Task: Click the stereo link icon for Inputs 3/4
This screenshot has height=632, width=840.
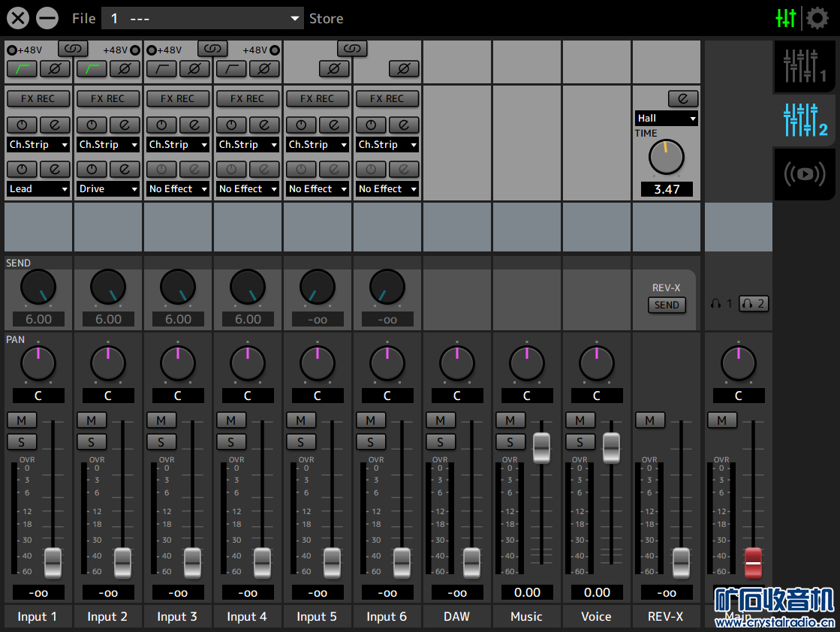Action: tap(212, 49)
